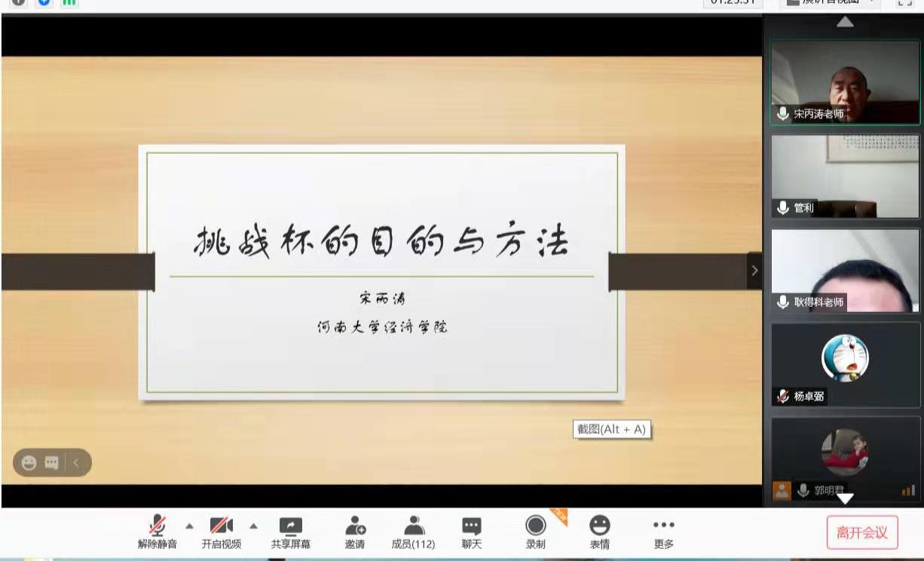Expand video options arrow beside 开启视频
The width and height of the screenshot is (924, 561).
(253, 526)
